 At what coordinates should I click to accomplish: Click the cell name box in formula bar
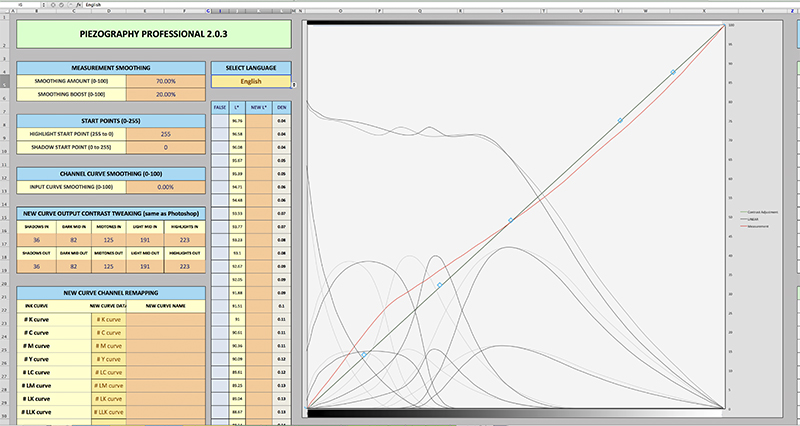click(x=22, y=5)
